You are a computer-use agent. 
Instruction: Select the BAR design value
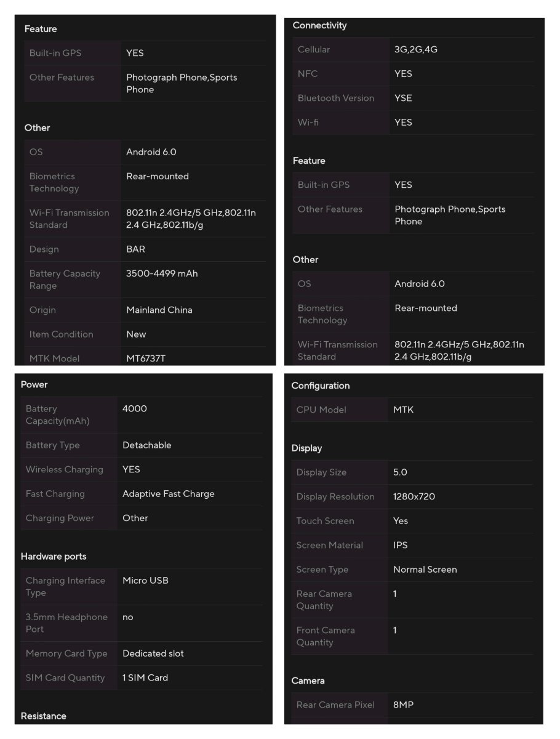coord(136,249)
